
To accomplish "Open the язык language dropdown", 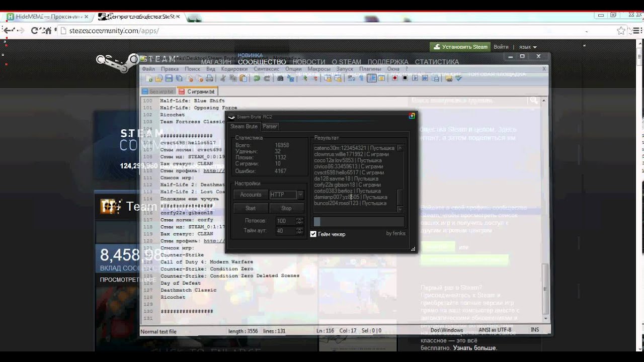I will coord(528,47).
